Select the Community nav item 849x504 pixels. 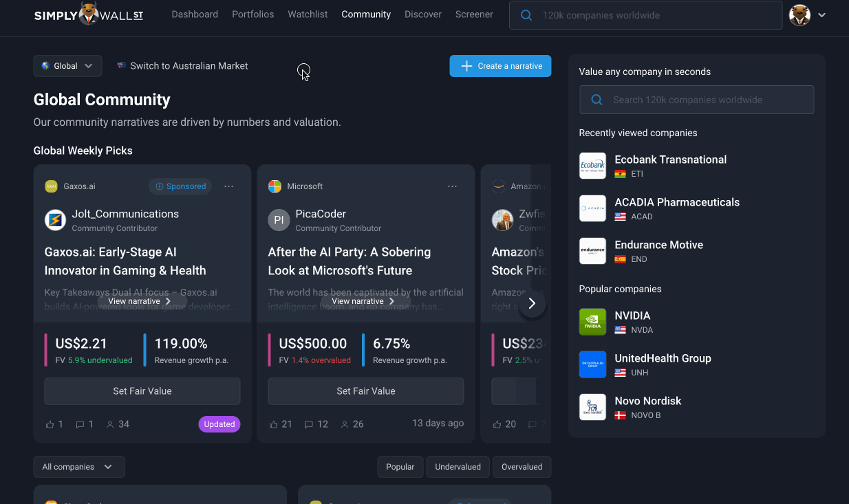pyautogui.click(x=366, y=14)
